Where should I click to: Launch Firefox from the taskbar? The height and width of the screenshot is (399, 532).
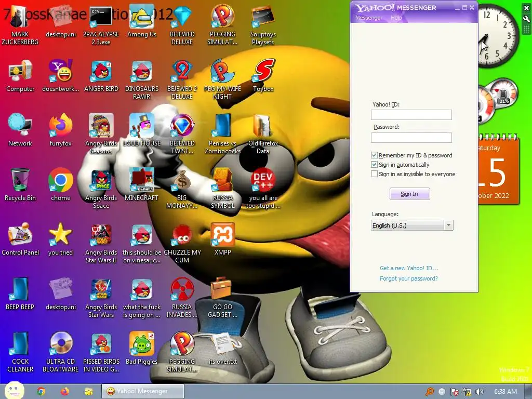coord(65,392)
